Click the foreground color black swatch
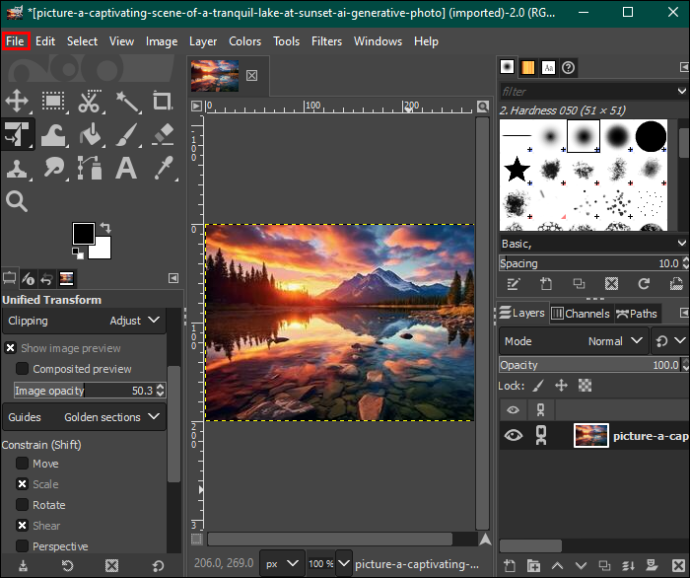Image resolution: width=690 pixels, height=578 pixels. point(83,233)
